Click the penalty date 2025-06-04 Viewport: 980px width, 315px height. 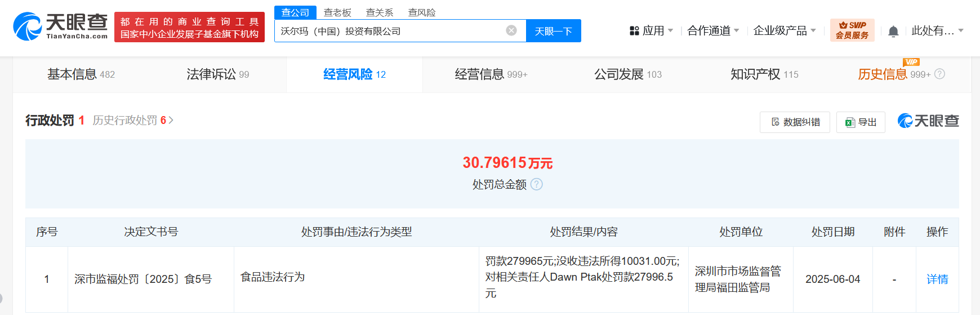click(832, 279)
